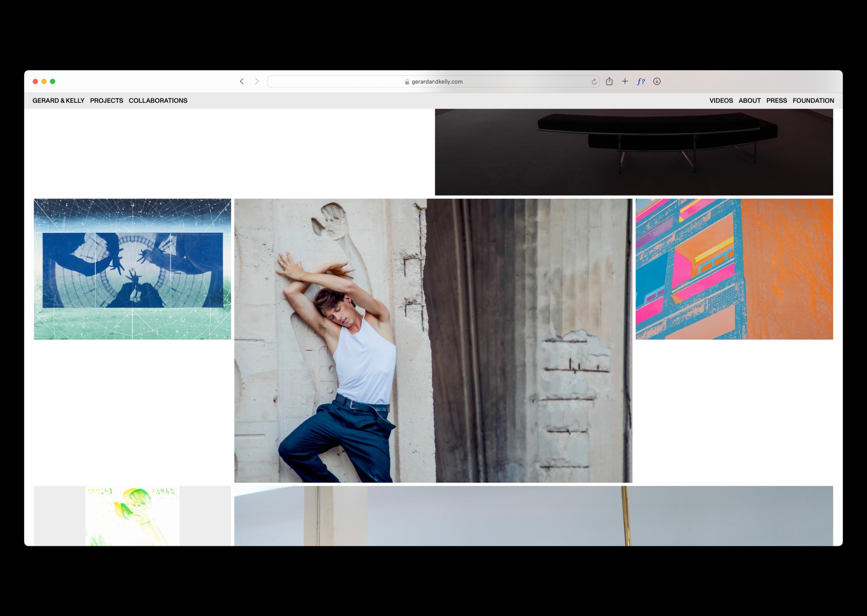Click the yellow minimize window button

[44, 81]
